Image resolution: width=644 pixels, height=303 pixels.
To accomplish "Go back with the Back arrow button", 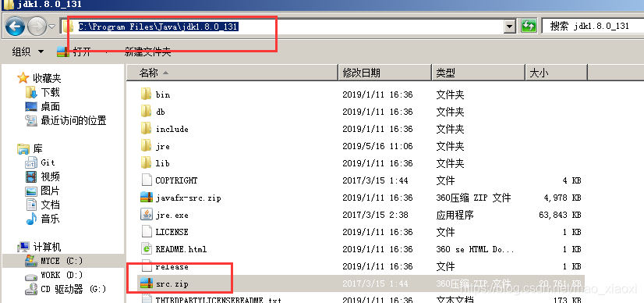I will pos(15,27).
